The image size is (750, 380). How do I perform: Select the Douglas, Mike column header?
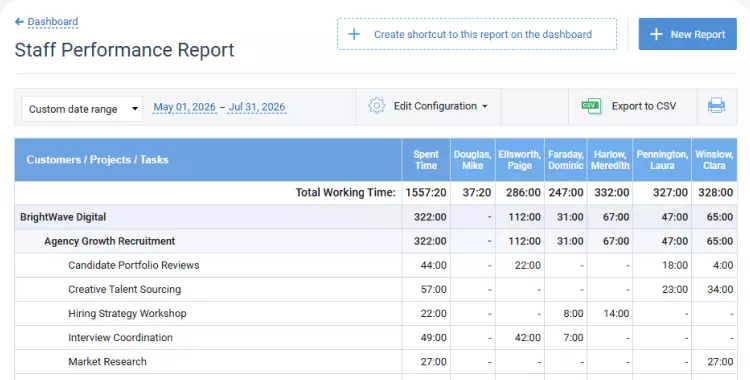point(473,160)
